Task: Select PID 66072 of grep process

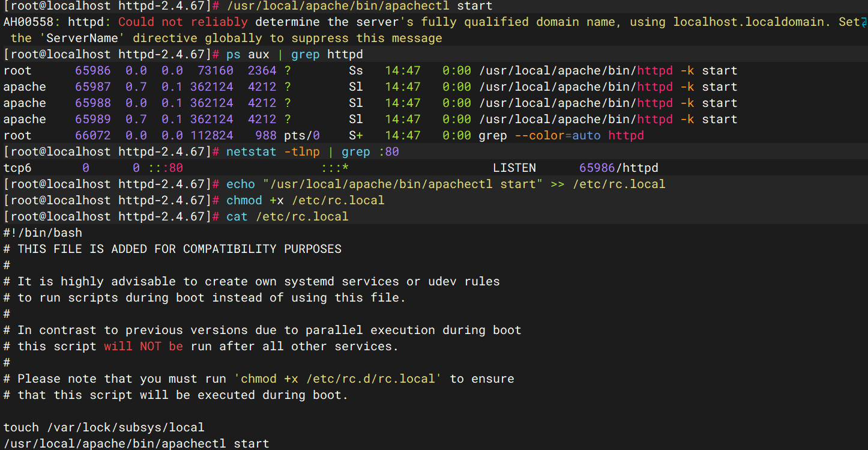Action: (93, 136)
